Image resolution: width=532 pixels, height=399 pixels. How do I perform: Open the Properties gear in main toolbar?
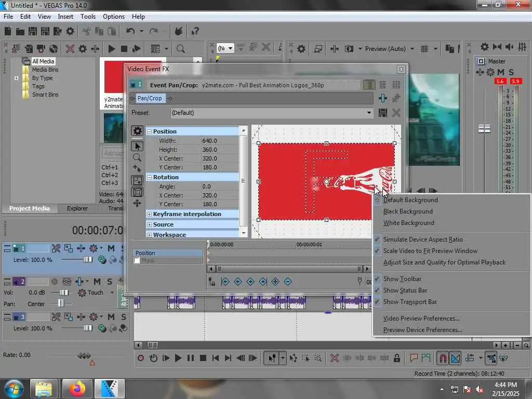(x=70, y=32)
